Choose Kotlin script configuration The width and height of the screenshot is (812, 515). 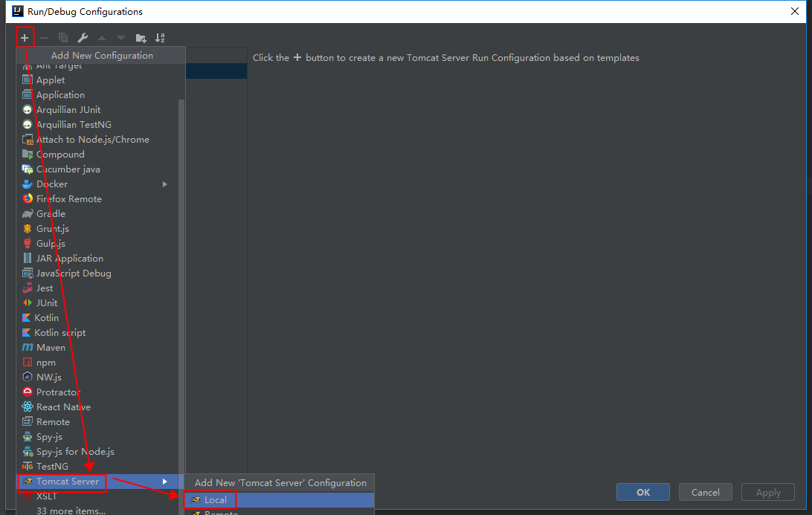point(97,333)
